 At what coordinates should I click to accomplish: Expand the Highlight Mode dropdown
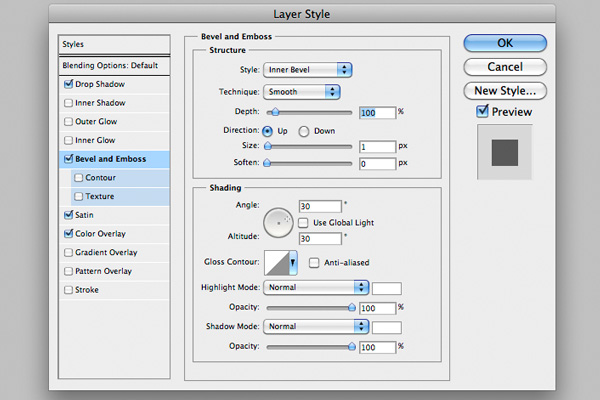[x=315, y=286]
